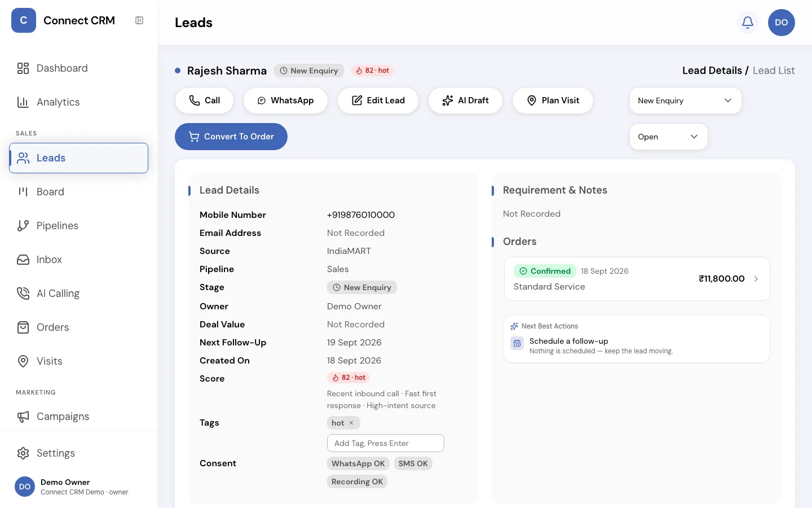Click the Recording OK consent chip
812x508 pixels.
tap(357, 481)
